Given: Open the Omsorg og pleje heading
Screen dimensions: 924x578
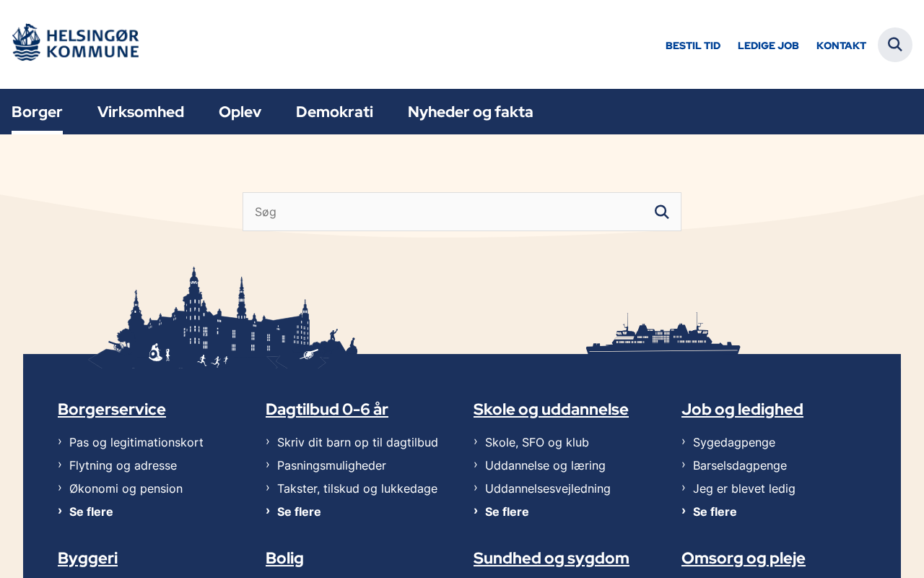Looking at the screenshot, I should click(744, 558).
